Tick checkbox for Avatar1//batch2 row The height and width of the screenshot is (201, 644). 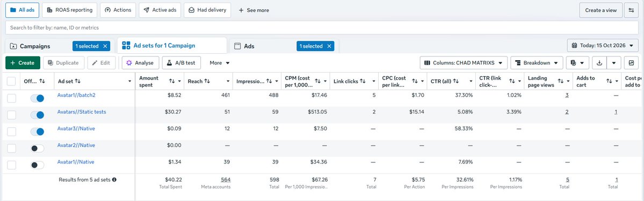11,98
